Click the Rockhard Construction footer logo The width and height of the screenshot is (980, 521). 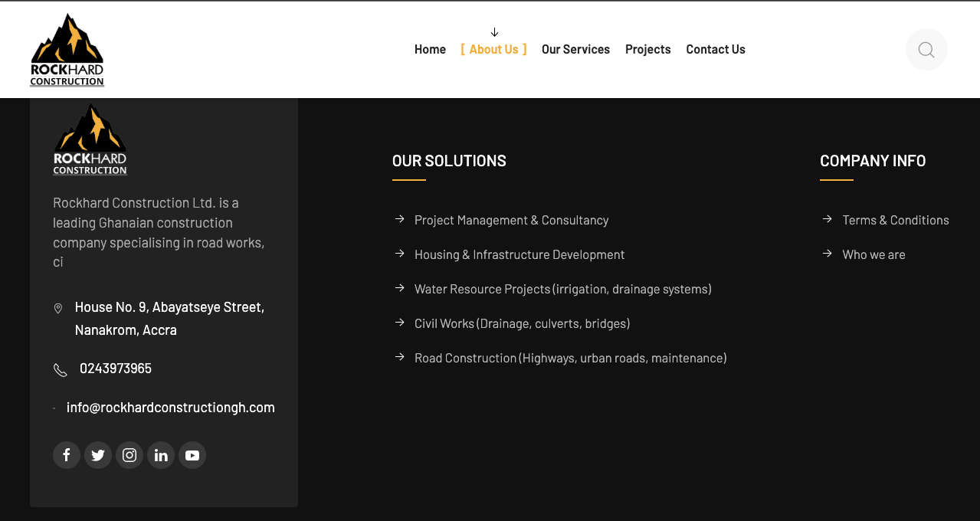[90, 139]
